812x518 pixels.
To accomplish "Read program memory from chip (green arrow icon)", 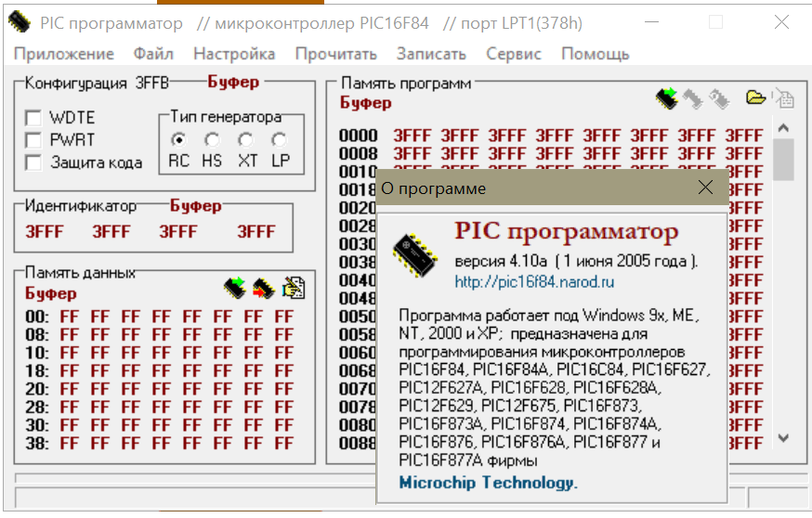I will (x=667, y=97).
